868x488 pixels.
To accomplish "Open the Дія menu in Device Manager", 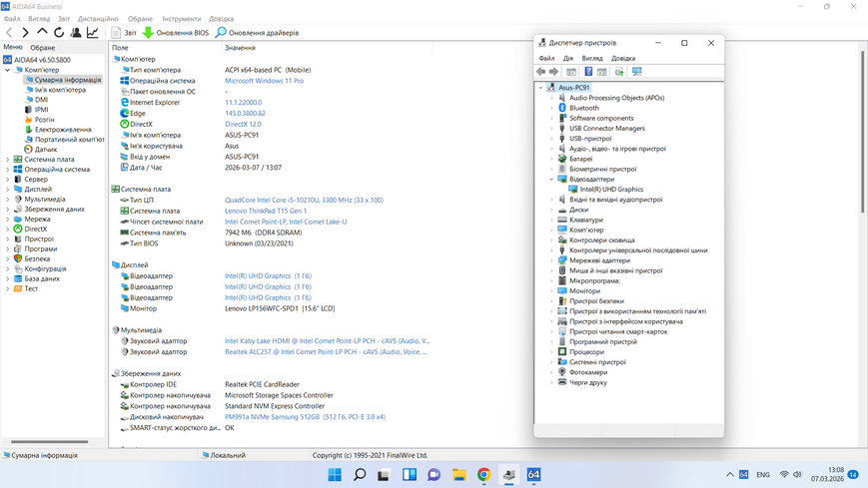I will pos(568,58).
